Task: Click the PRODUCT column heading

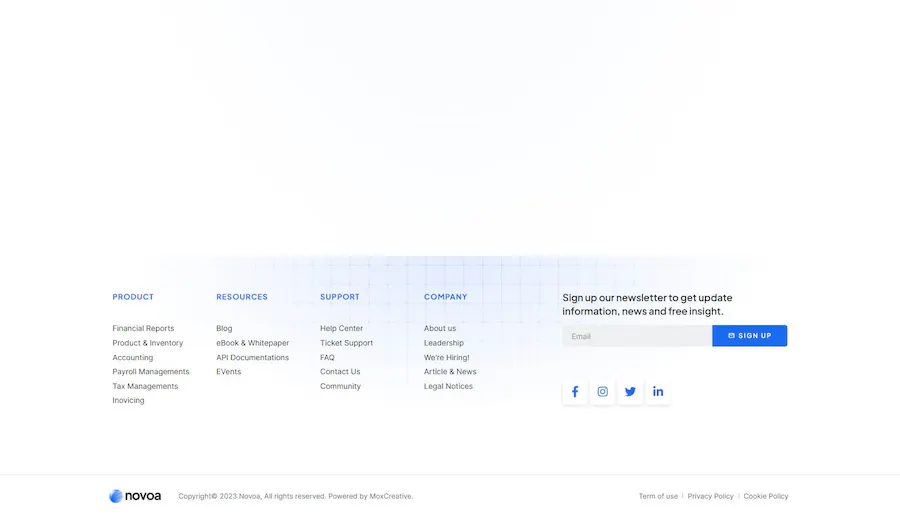Action: coord(133,297)
